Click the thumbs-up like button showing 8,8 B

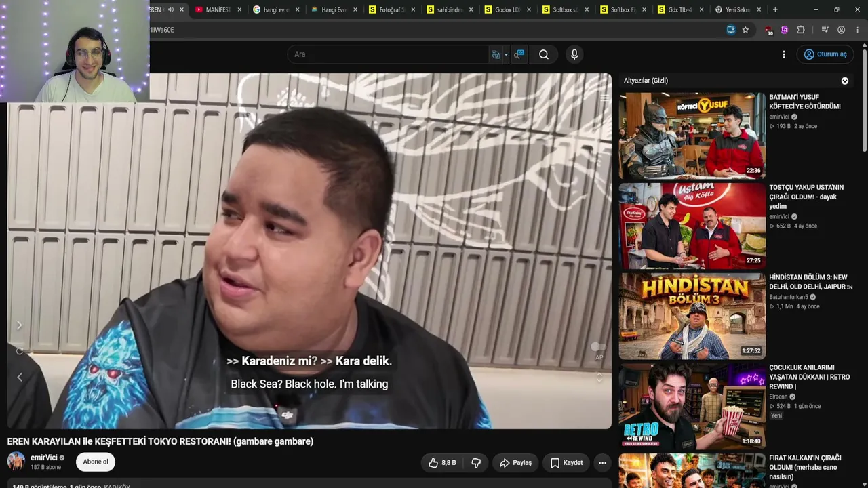point(441,463)
